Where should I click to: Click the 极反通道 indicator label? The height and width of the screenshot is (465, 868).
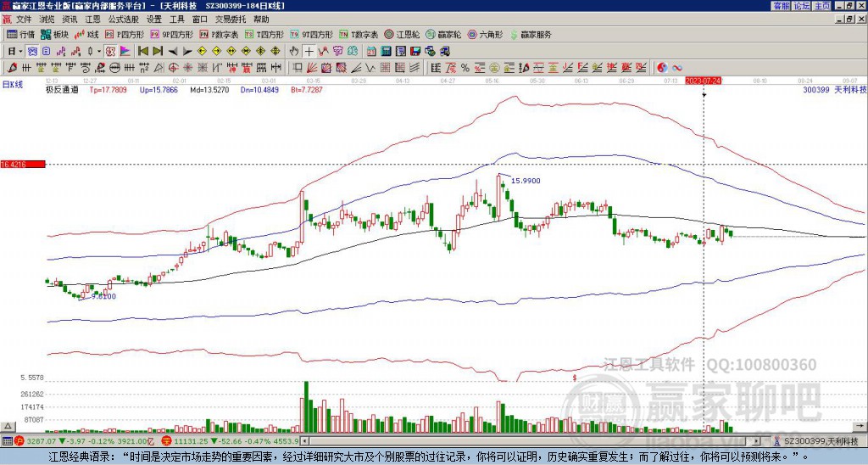tap(62, 89)
